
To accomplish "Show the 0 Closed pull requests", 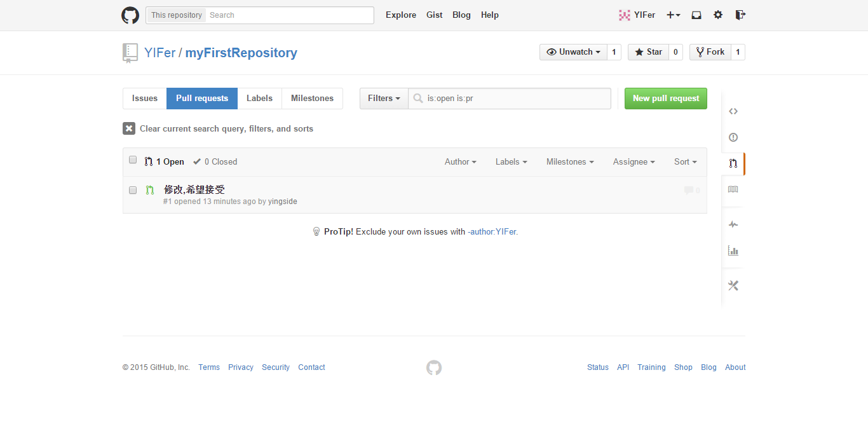I will point(215,162).
